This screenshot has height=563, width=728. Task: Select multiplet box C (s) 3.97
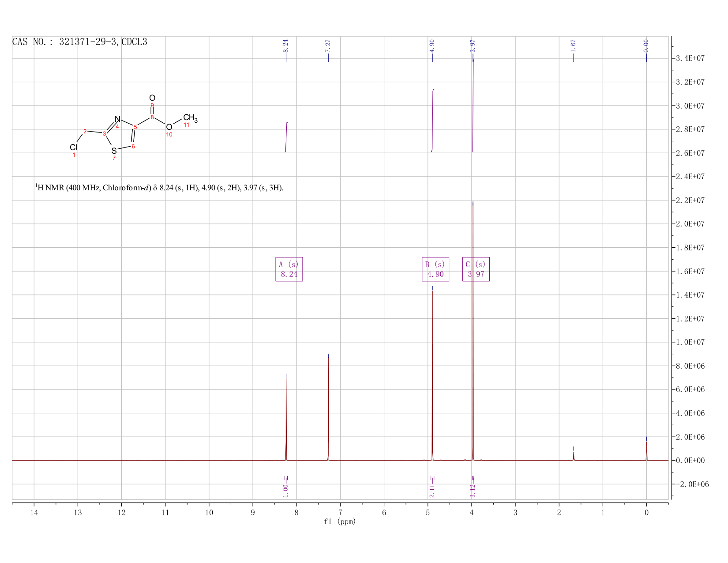click(x=476, y=269)
